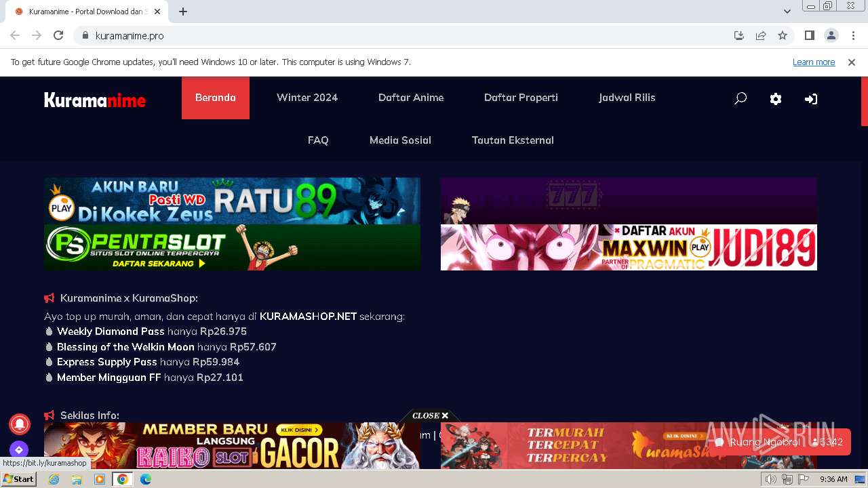Click the action center flag tray icon
This screenshot has width=868, height=488.
pyautogui.click(x=804, y=479)
